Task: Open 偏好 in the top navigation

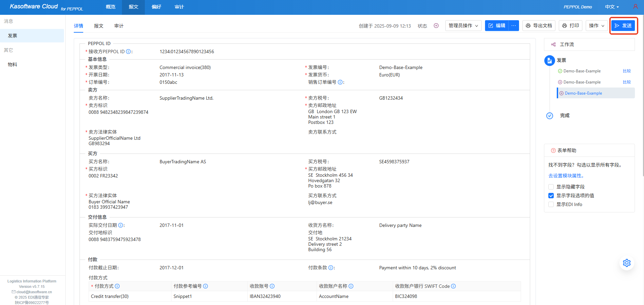Action: (156, 7)
